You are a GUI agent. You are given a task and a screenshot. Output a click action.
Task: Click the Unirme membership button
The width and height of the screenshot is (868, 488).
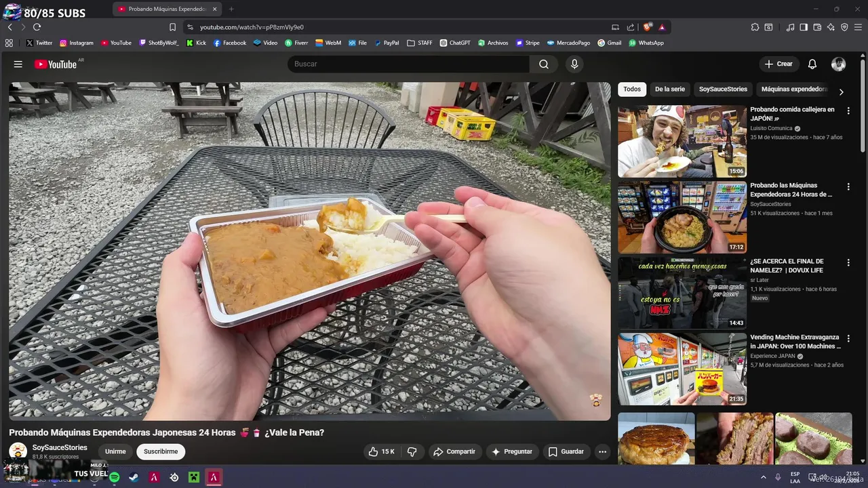click(115, 451)
